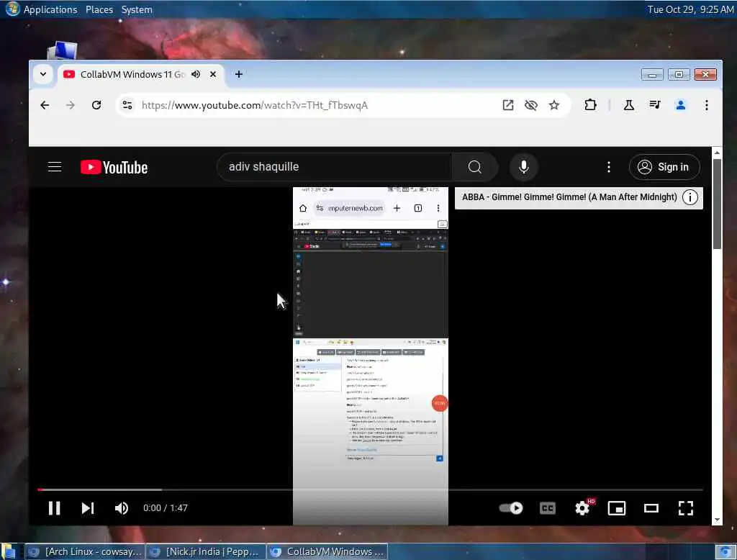Reload the current page
This screenshot has height=560, width=737.
pyautogui.click(x=96, y=105)
